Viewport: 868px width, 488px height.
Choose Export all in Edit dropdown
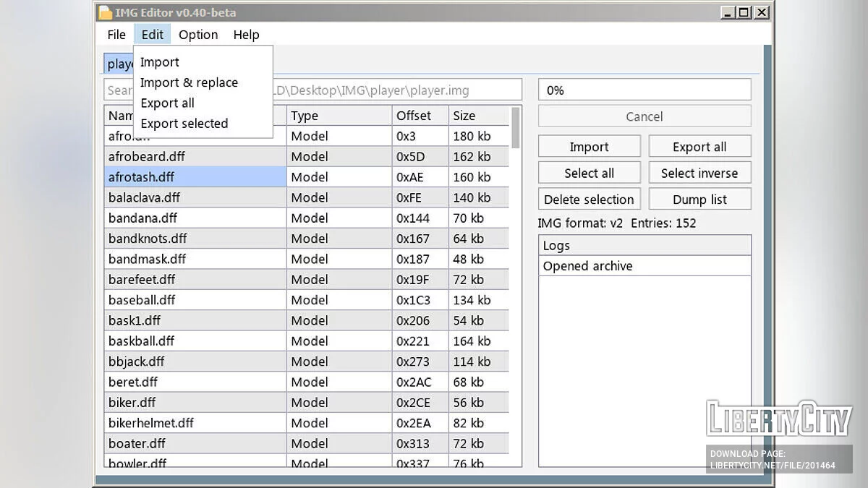[x=167, y=103]
